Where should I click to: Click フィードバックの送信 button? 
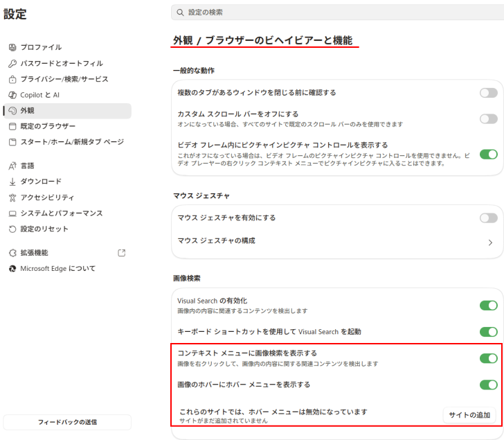[67, 422]
